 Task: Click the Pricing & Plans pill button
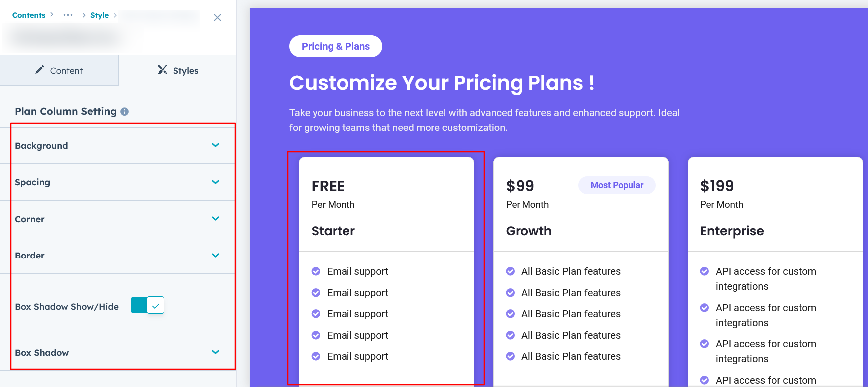[336, 46]
